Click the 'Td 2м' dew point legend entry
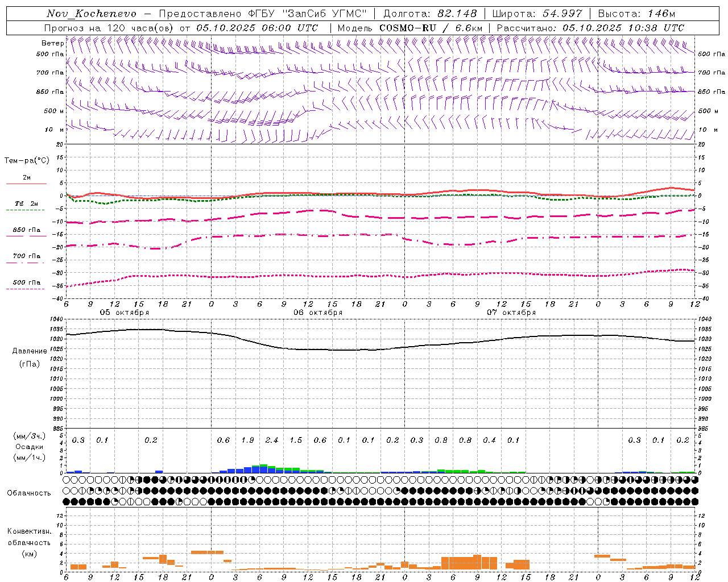Viewport: 728px width, 582px height. (x=26, y=203)
